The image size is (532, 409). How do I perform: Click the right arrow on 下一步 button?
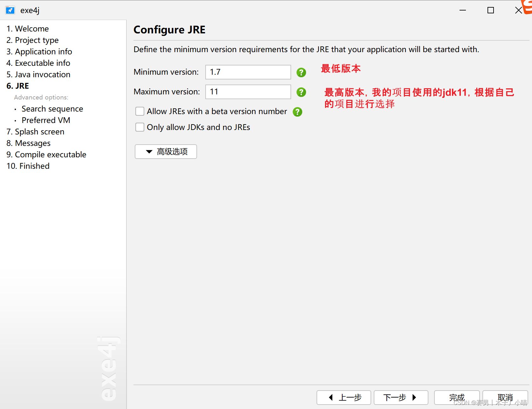click(x=414, y=397)
